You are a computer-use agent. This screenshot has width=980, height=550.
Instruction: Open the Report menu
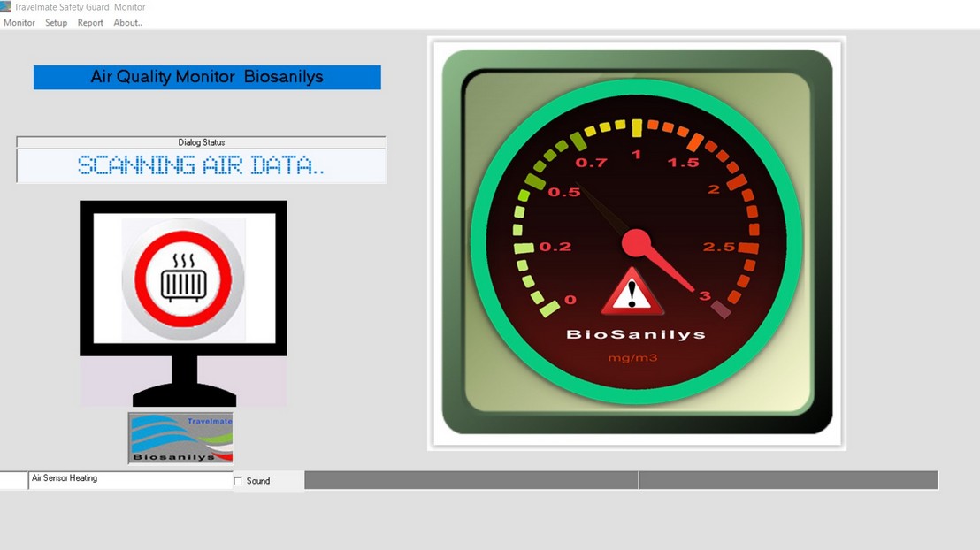point(90,23)
